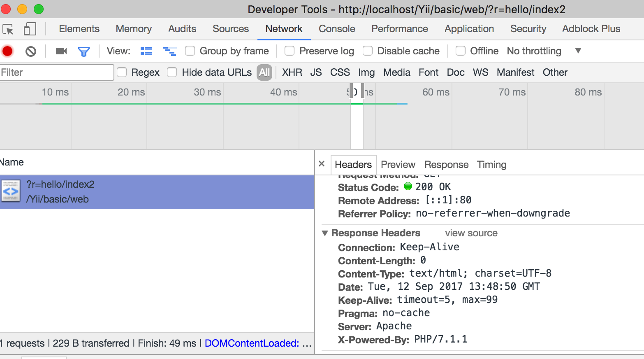This screenshot has height=359, width=644.
Task: Filter requests by XHR
Action: (292, 72)
